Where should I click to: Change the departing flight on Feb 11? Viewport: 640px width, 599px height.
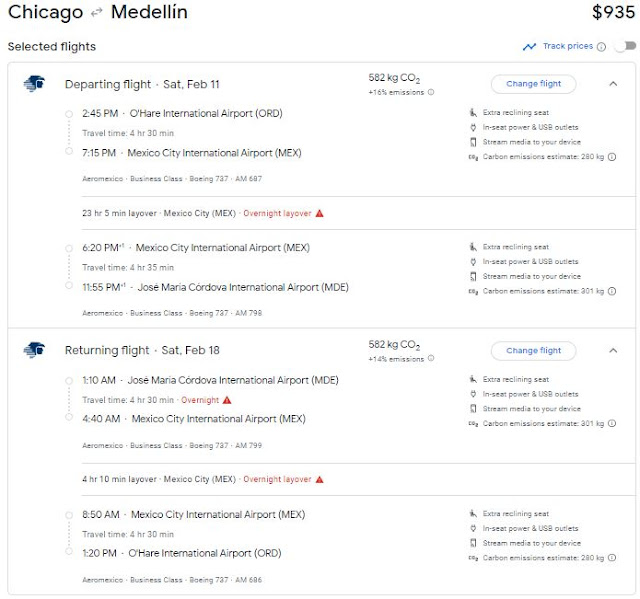(x=533, y=84)
